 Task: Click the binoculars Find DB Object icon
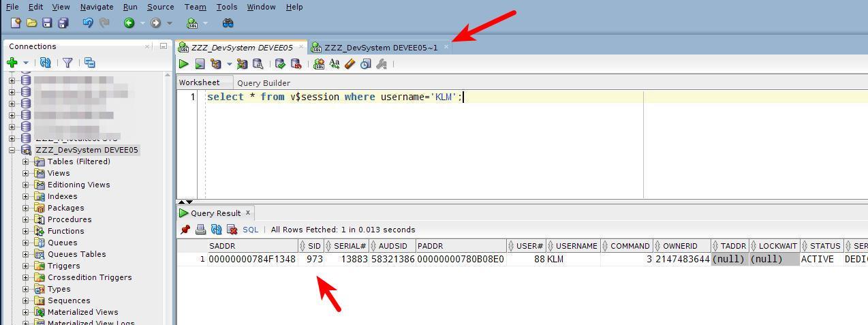(228, 23)
